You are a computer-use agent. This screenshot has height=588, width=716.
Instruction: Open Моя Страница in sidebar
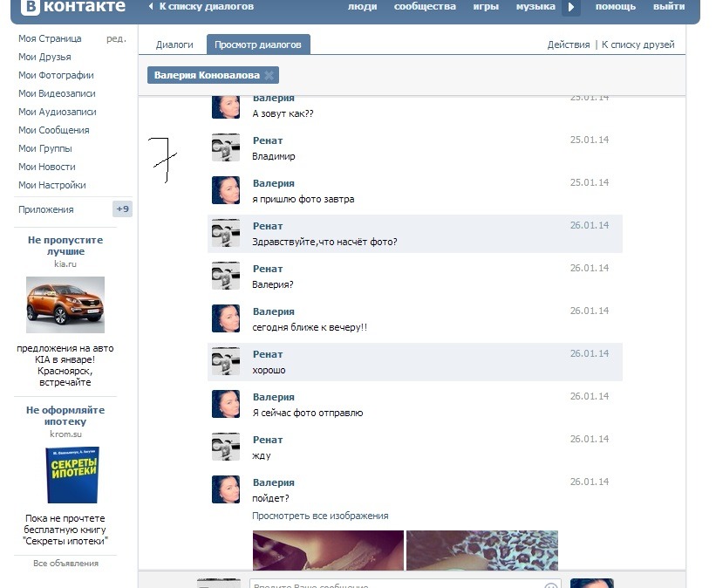click(50, 39)
